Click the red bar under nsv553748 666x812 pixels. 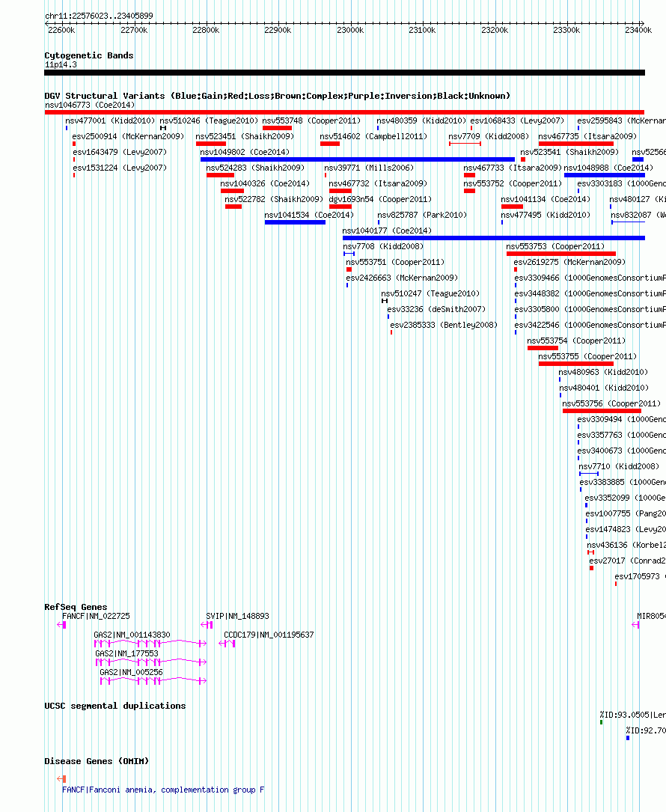[x=277, y=128]
